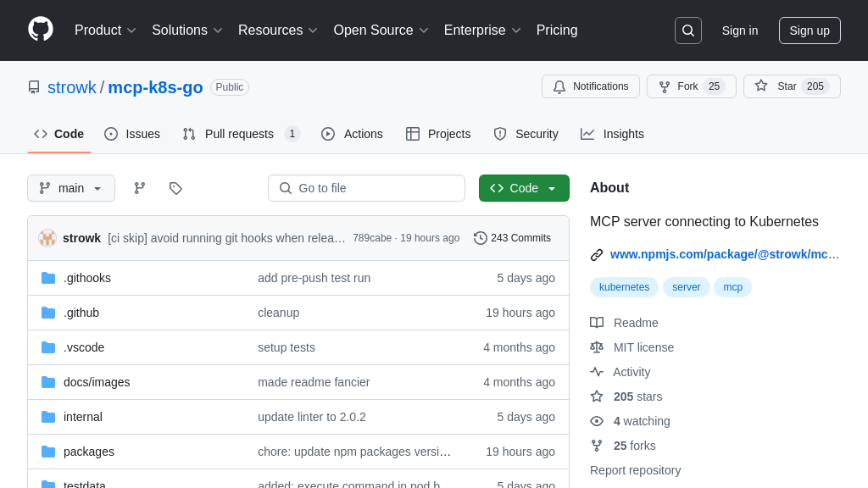
Task: Click the Go to file search field
Action: (366, 188)
